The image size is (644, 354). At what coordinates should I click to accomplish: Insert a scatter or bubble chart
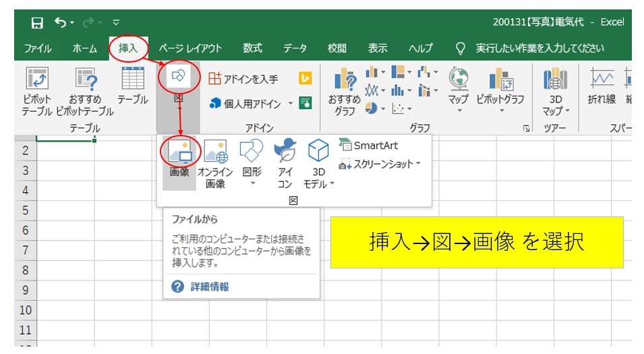401,109
